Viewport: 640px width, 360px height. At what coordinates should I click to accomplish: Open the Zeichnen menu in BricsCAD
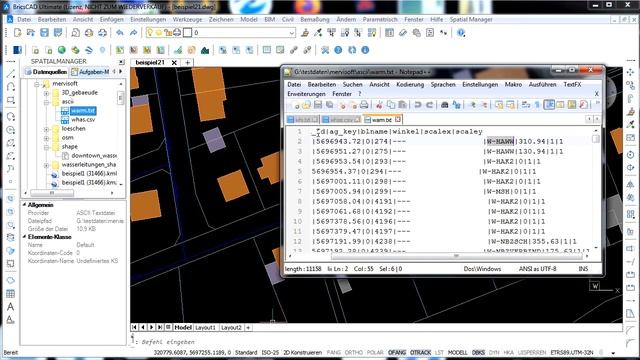(x=221, y=19)
